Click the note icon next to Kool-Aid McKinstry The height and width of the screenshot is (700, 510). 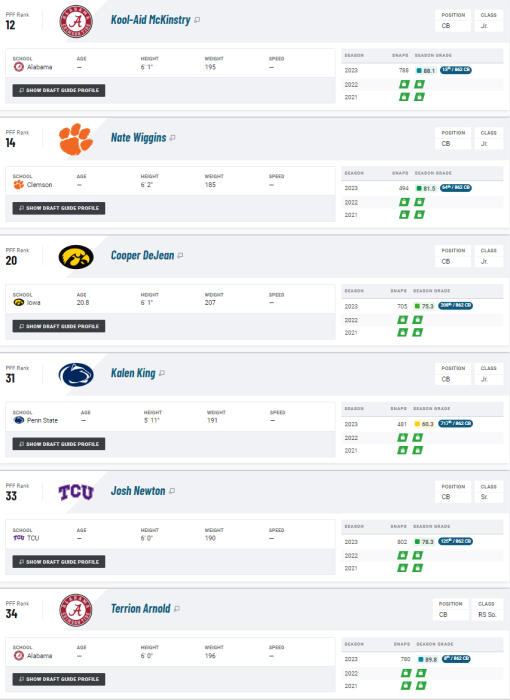point(197,20)
